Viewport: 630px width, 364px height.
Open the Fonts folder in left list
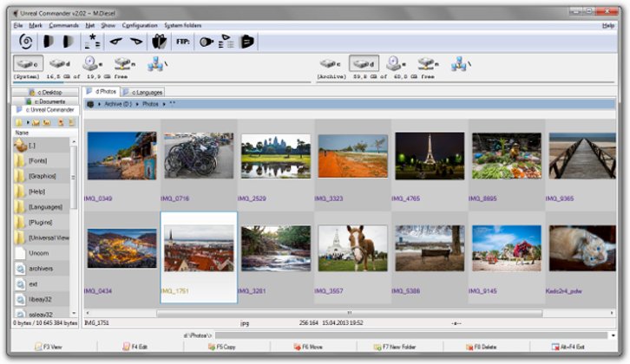[37, 161]
